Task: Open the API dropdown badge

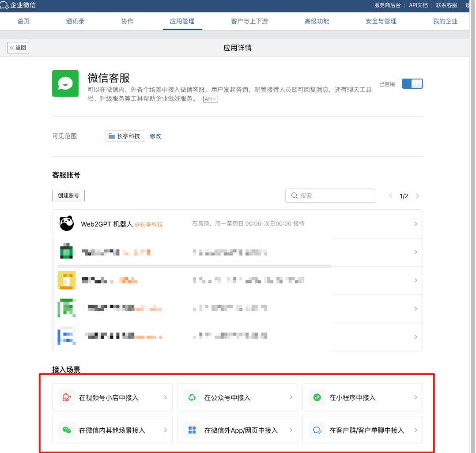Action: coord(211,99)
